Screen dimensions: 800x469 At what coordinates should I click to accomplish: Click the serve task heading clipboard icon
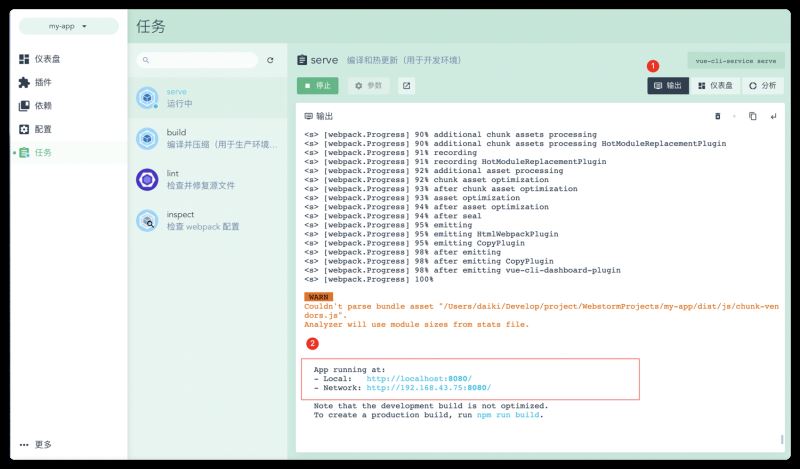click(302, 60)
